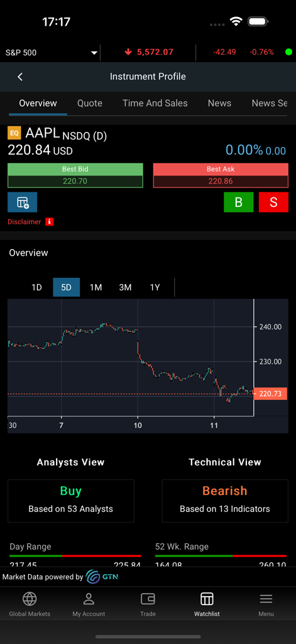Open the Time And Sales tab
The width and height of the screenshot is (296, 644).
(x=155, y=103)
